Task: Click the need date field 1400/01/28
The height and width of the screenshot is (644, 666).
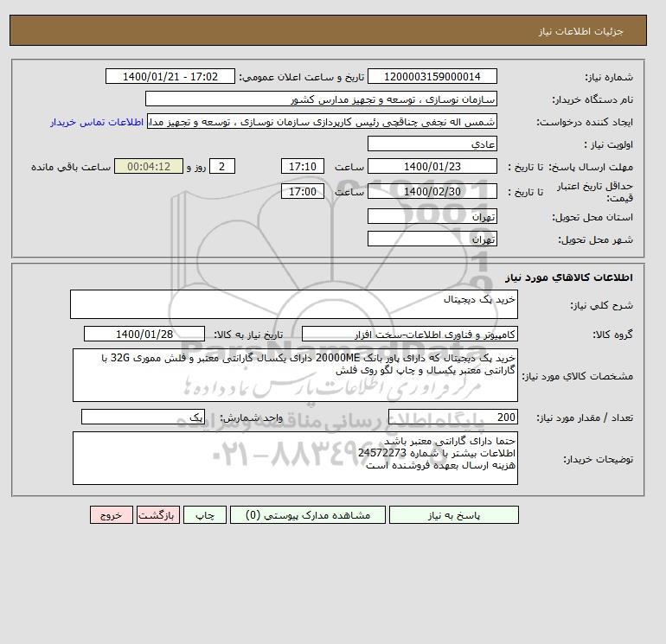Action: tap(144, 334)
